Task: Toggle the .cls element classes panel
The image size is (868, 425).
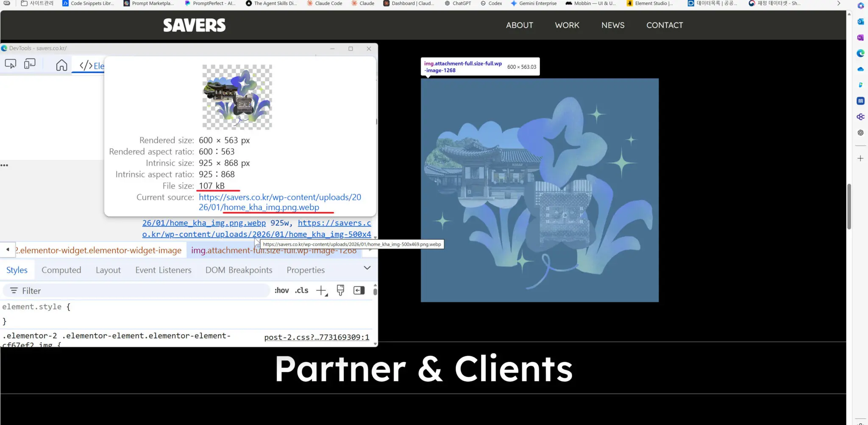Action: (302, 291)
